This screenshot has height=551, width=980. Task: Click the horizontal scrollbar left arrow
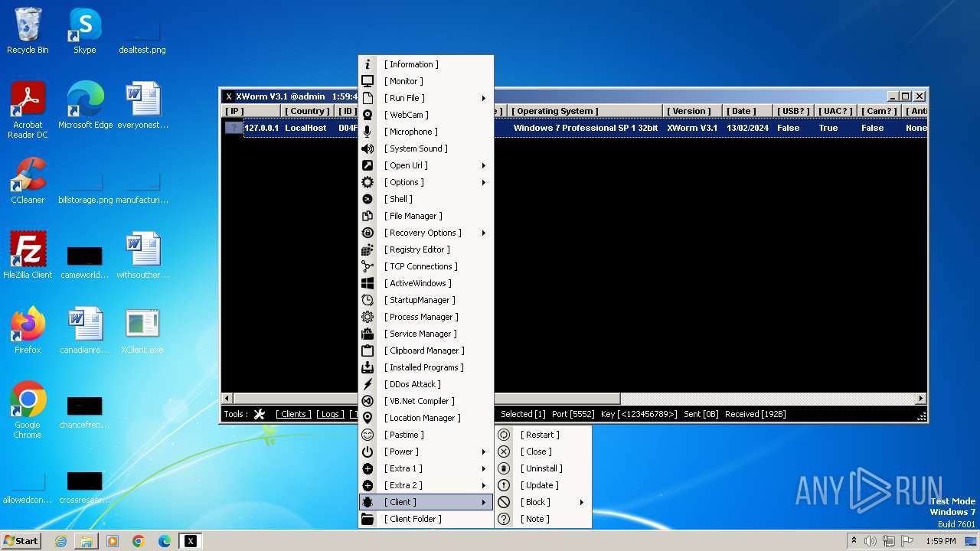pyautogui.click(x=227, y=399)
